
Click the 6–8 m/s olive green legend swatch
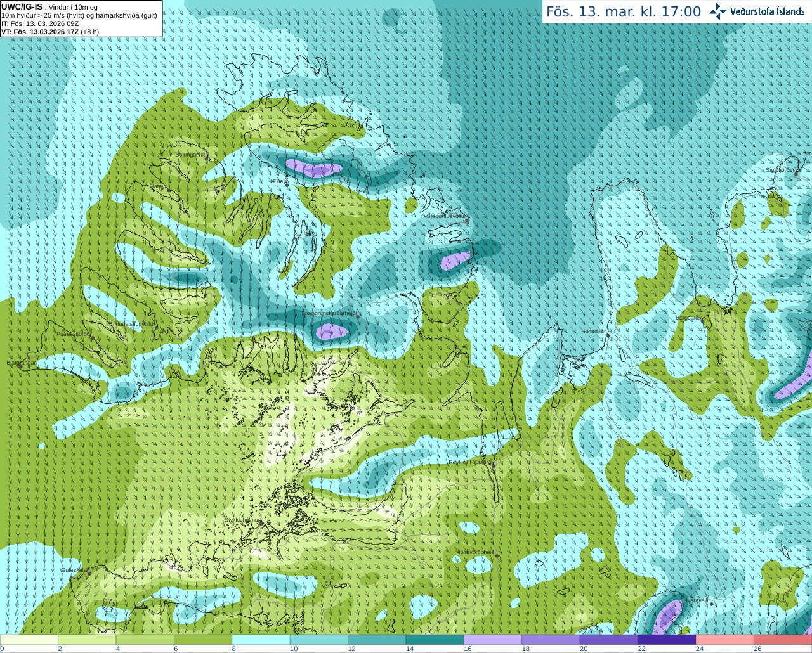coord(203,640)
